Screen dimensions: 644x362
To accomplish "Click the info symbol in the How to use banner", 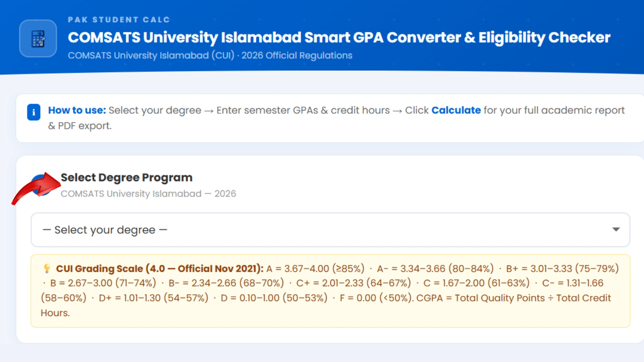I will click(34, 112).
